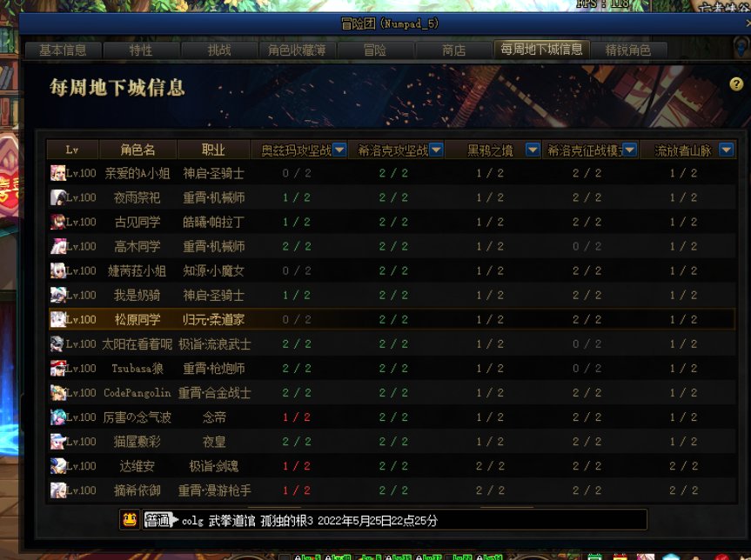751x560 pixels.
Task: Click the chat emoji face icon
Action: (130, 520)
